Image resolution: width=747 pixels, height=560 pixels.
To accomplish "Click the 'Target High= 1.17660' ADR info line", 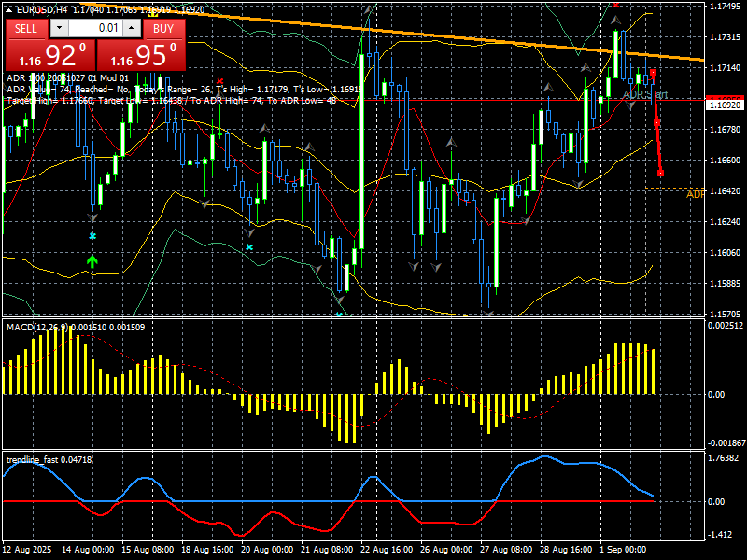I will pos(172,101).
